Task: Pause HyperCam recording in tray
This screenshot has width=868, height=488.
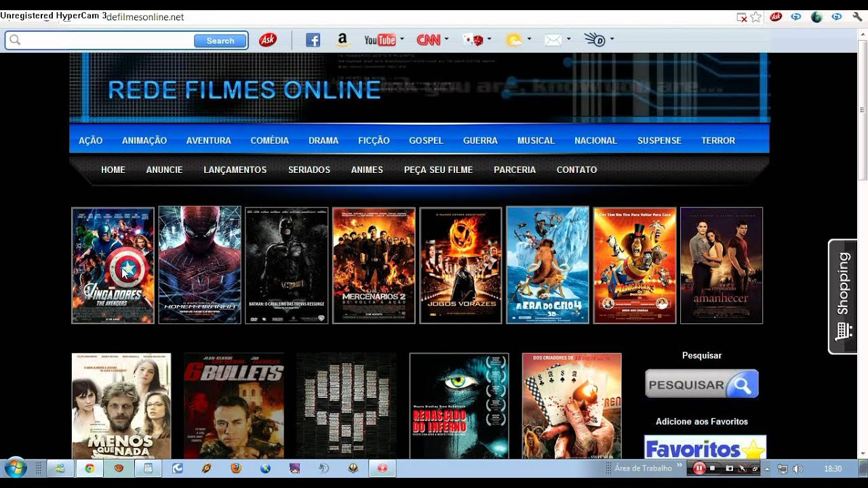Action: point(699,468)
